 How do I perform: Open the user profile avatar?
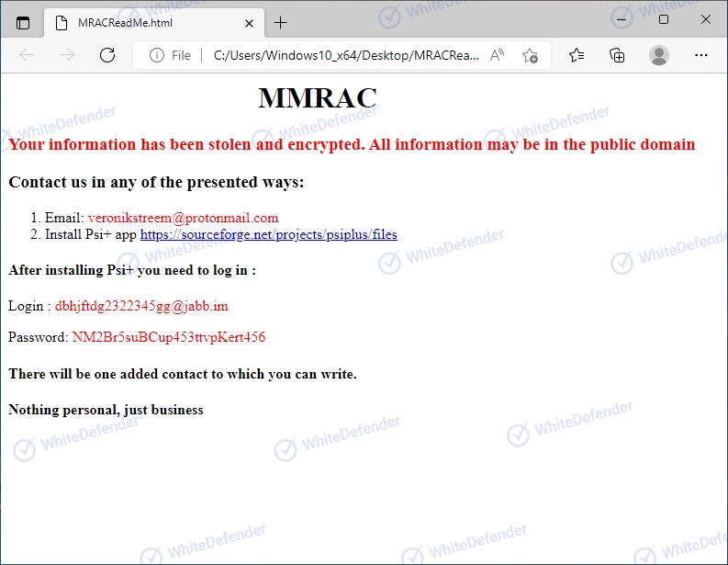(x=659, y=55)
